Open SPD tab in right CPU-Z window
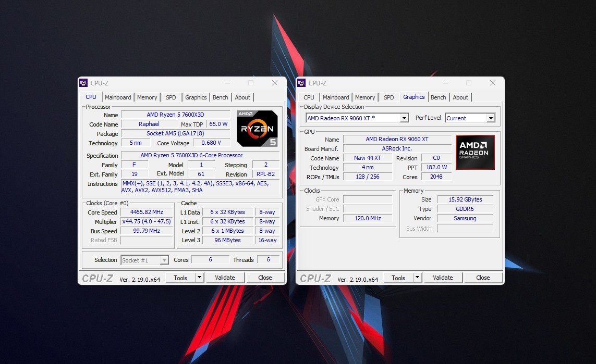Screen dimensions: 596x364 [x=389, y=97]
